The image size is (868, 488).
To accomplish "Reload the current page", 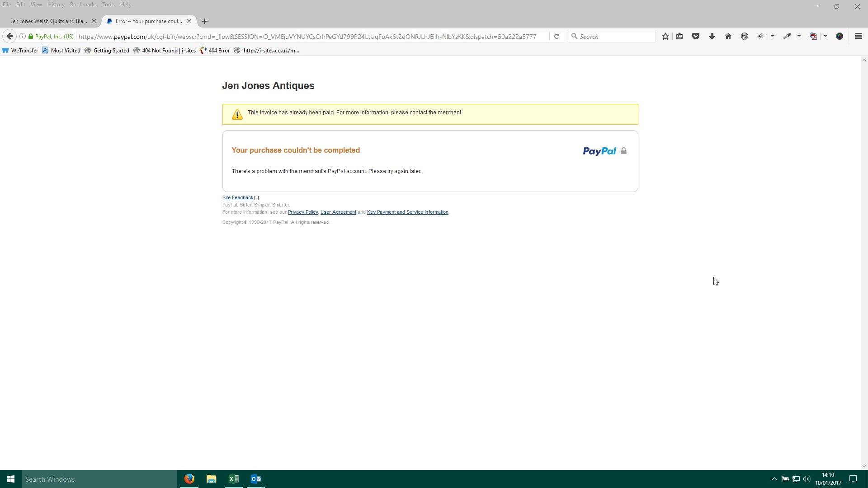I will pos(557,36).
